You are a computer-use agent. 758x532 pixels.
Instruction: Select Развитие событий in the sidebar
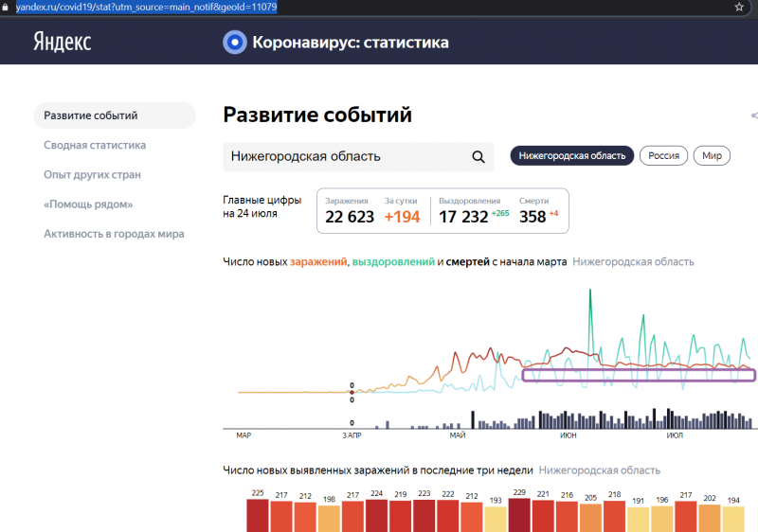(115, 115)
